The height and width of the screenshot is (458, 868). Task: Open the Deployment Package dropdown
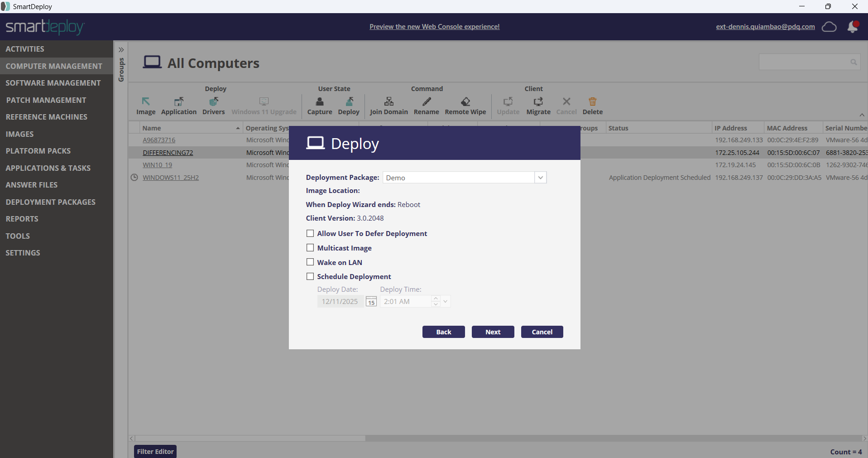pyautogui.click(x=540, y=178)
